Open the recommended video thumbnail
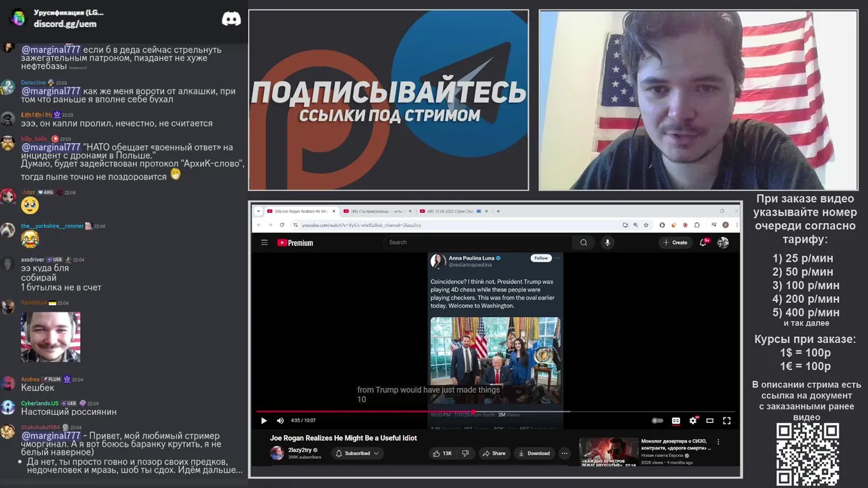The width and height of the screenshot is (868, 488). (x=608, y=451)
